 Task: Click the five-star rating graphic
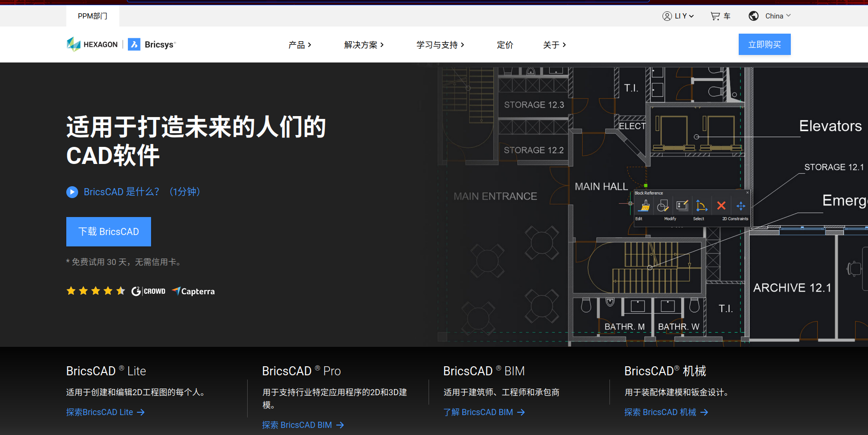click(x=96, y=291)
